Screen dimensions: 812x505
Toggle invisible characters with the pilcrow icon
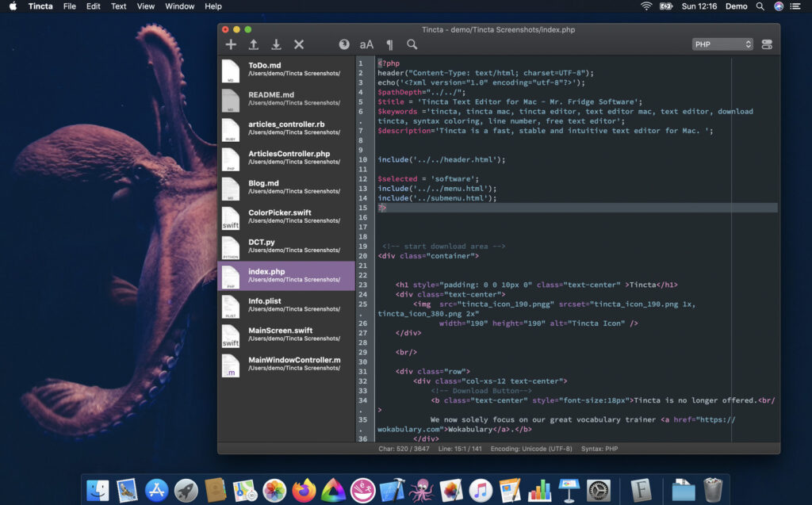coord(389,44)
